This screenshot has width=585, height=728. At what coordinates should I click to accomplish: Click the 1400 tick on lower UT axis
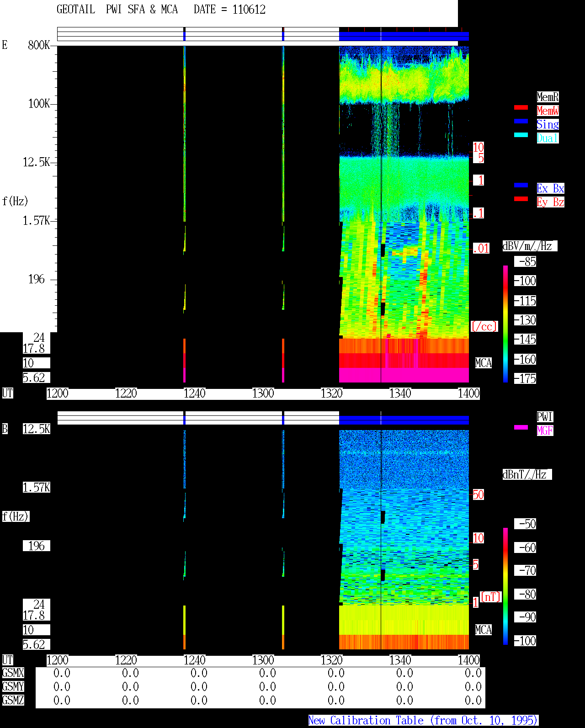[469, 660]
